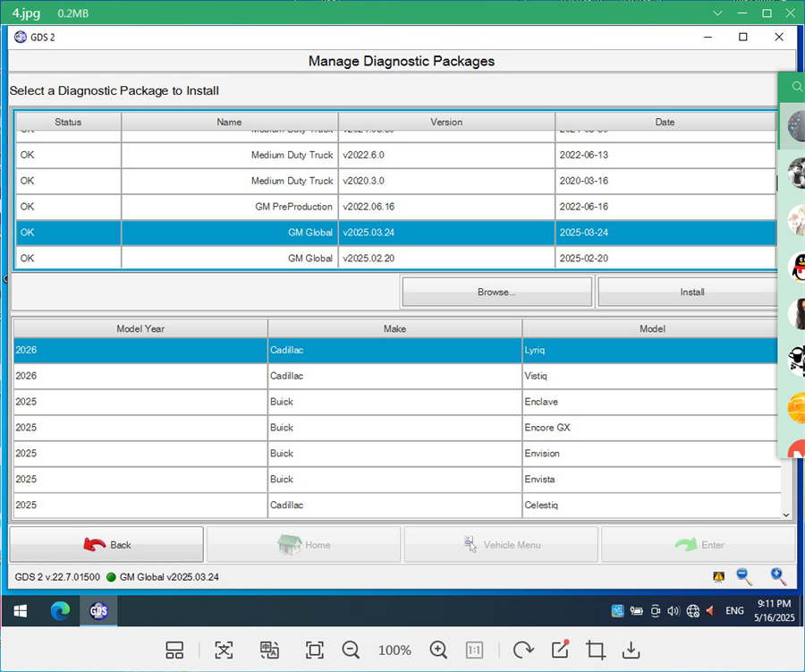
Task: Click the Name column header
Action: click(x=230, y=122)
